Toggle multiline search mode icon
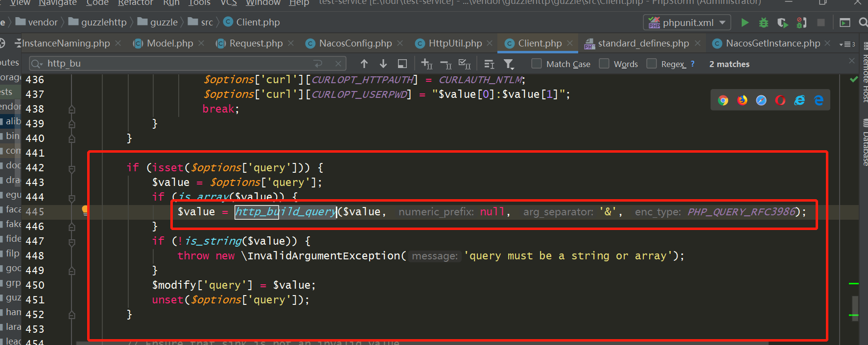868x345 pixels. point(489,64)
